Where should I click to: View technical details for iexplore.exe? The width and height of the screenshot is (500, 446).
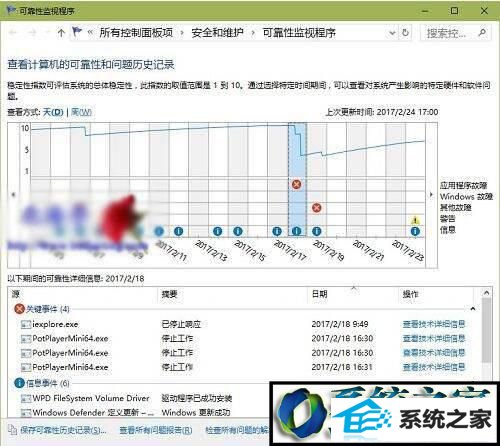coord(434,324)
